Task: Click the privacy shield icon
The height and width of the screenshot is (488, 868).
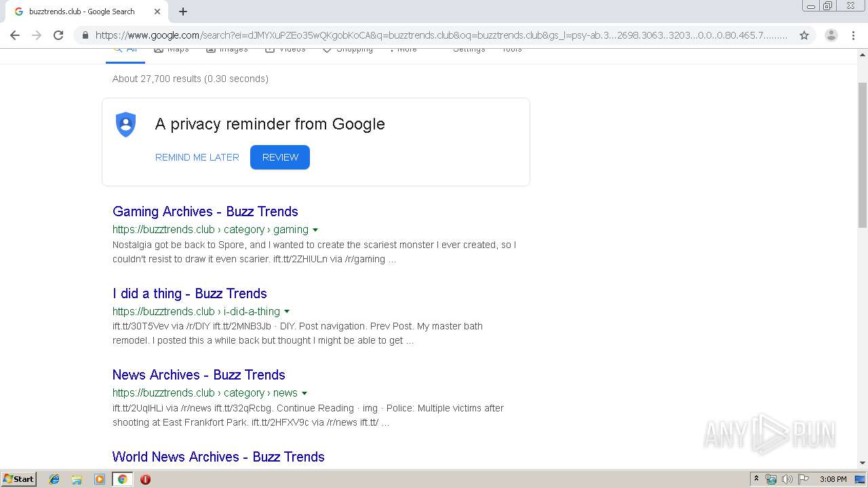Action: click(126, 125)
